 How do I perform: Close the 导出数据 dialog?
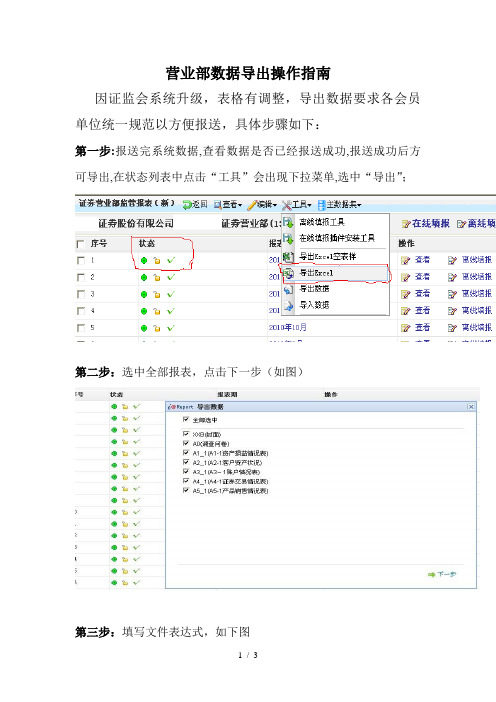coord(470,407)
